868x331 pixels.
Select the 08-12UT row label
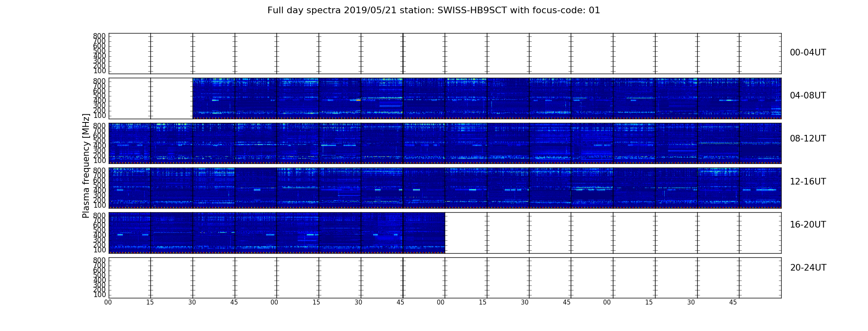tap(808, 139)
